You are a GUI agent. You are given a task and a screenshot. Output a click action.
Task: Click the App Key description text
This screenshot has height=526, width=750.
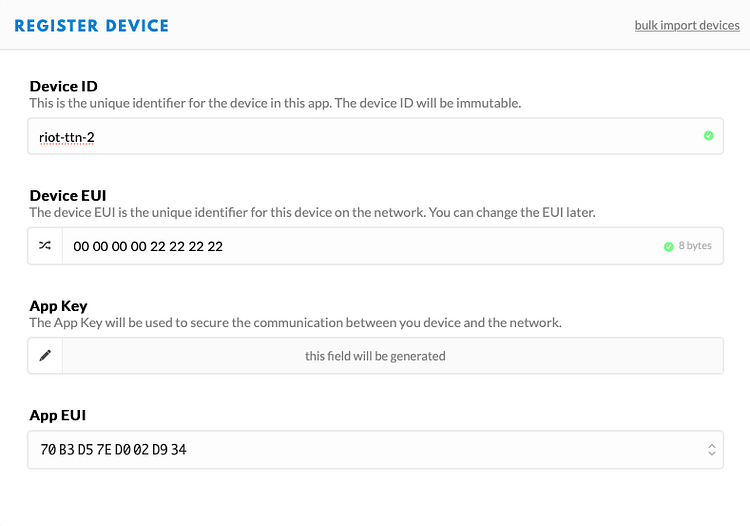[x=295, y=323]
